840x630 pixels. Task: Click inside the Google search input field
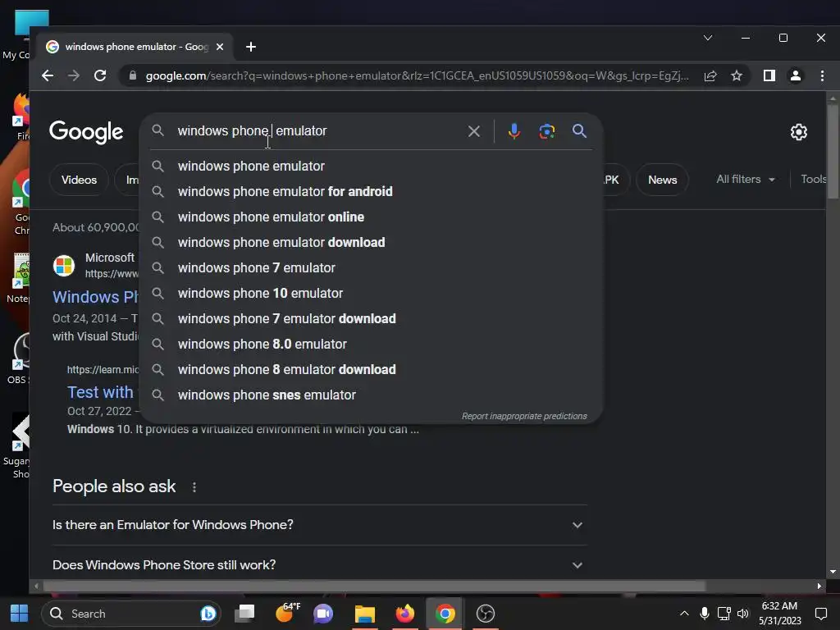coord(319,130)
